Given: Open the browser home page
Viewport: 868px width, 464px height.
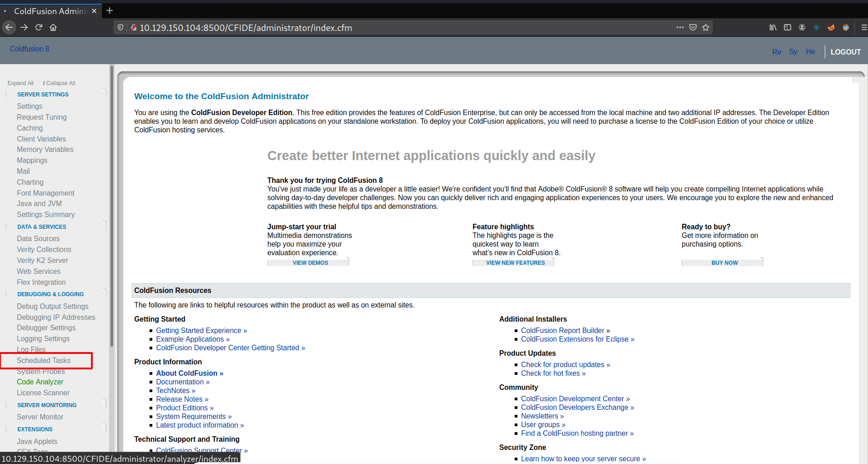Looking at the screenshot, I should [53, 27].
